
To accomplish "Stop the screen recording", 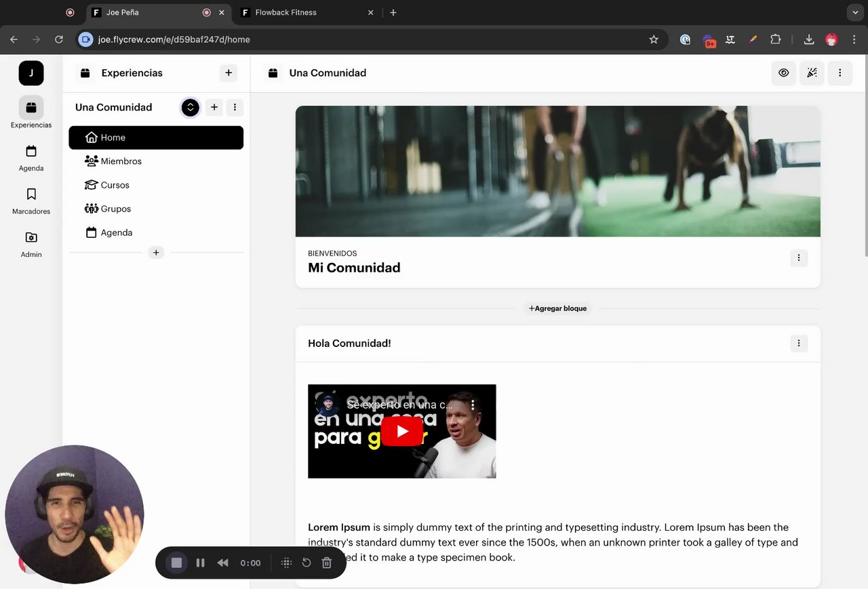I will tap(176, 563).
